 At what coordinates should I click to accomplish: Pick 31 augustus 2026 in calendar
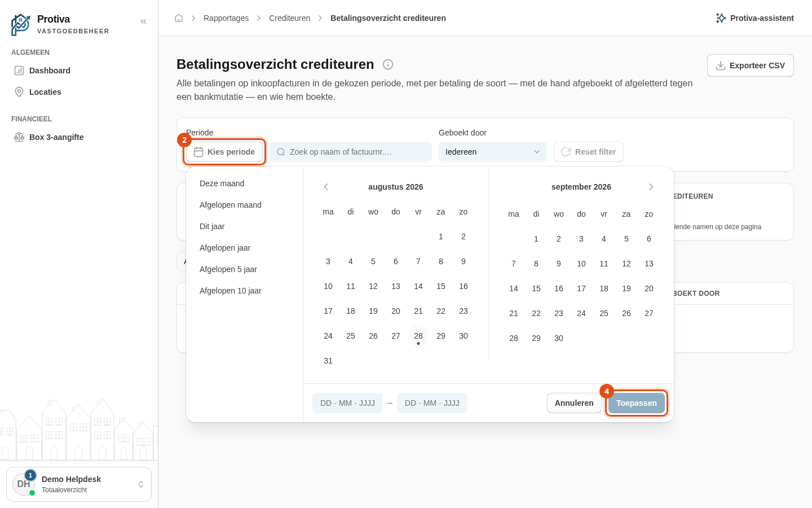[328, 361]
